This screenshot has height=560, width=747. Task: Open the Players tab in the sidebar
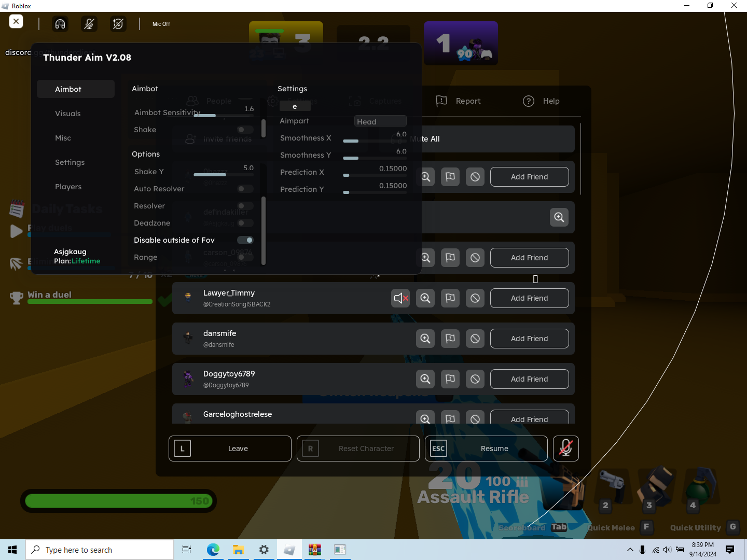coord(68,187)
